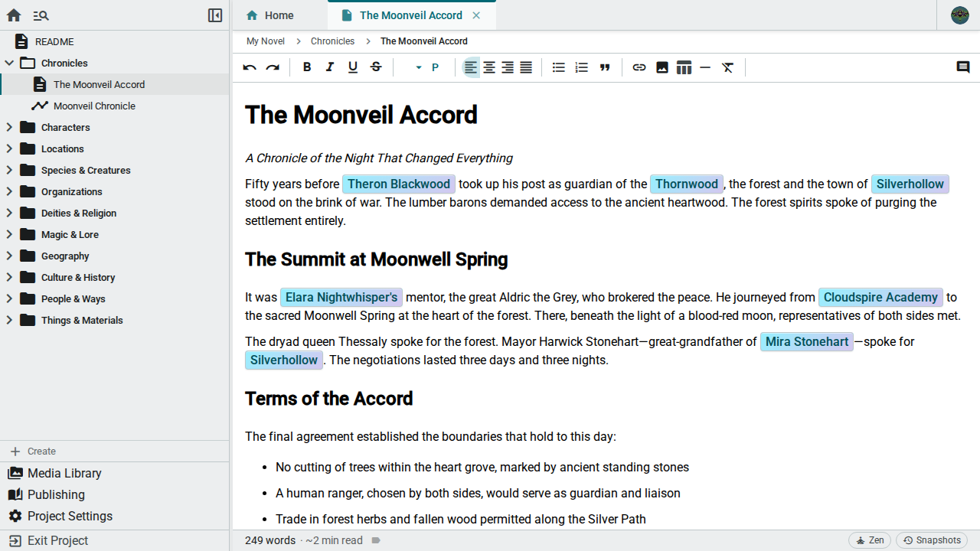
Task: Insert a numbered list
Action: 582,67
